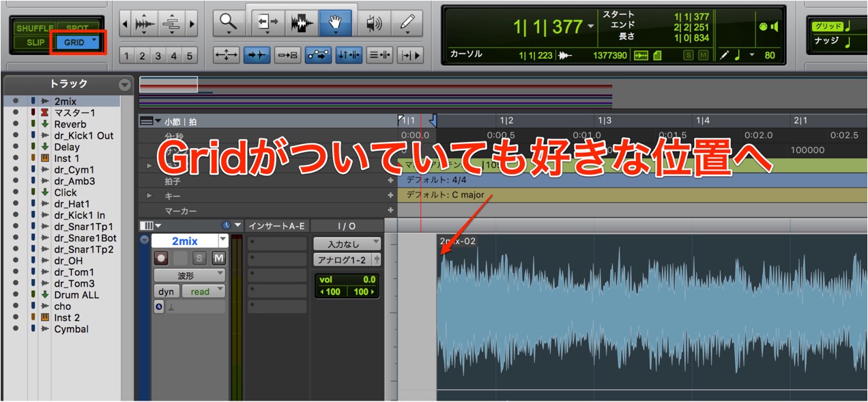
Task: Add marker with Marker ruler plus
Action: click(x=391, y=211)
